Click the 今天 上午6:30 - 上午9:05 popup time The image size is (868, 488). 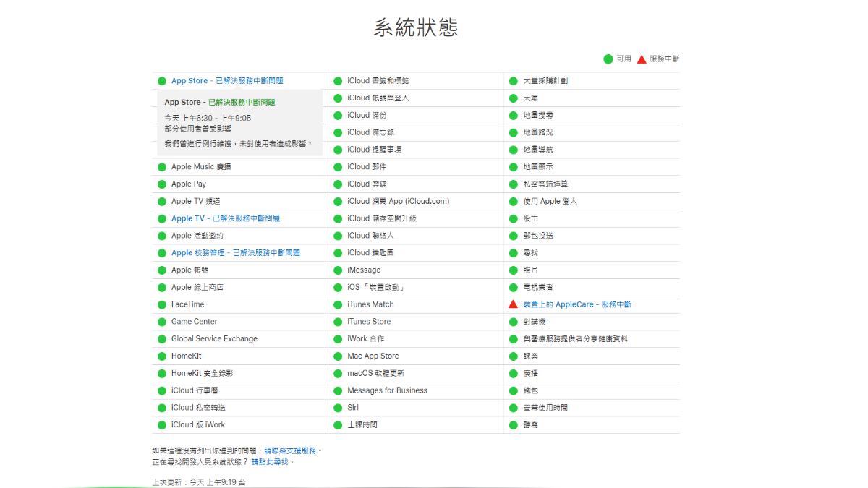pos(208,118)
